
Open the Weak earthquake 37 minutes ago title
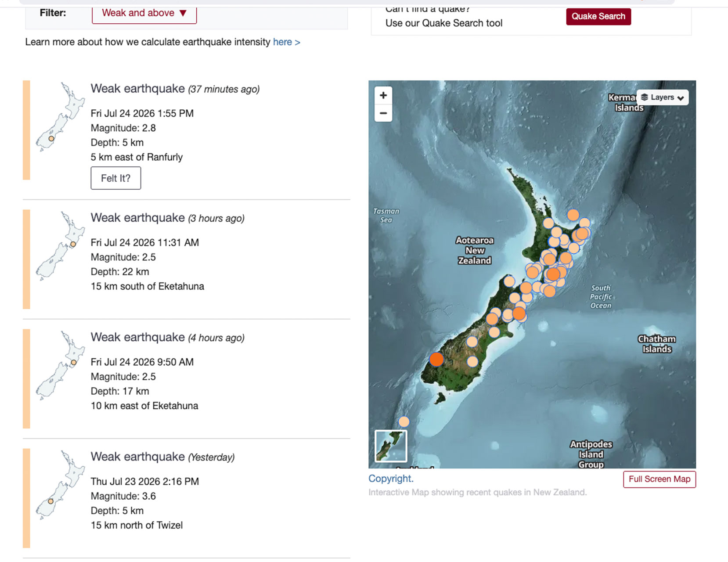click(x=175, y=89)
